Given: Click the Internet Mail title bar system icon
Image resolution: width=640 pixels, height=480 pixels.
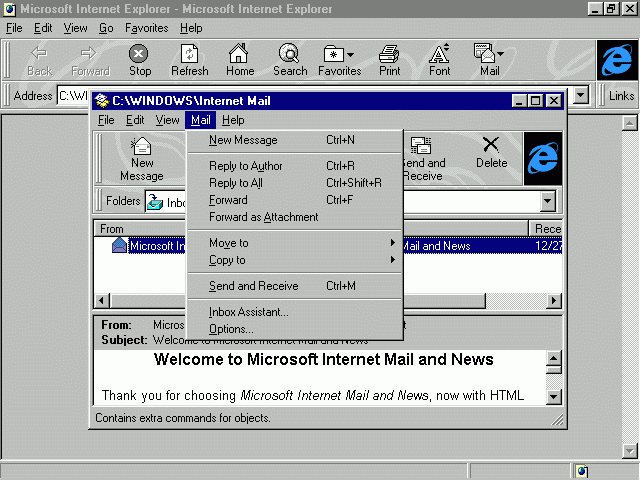Looking at the screenshot, I should pyautogui.click(x=102, y=100).
